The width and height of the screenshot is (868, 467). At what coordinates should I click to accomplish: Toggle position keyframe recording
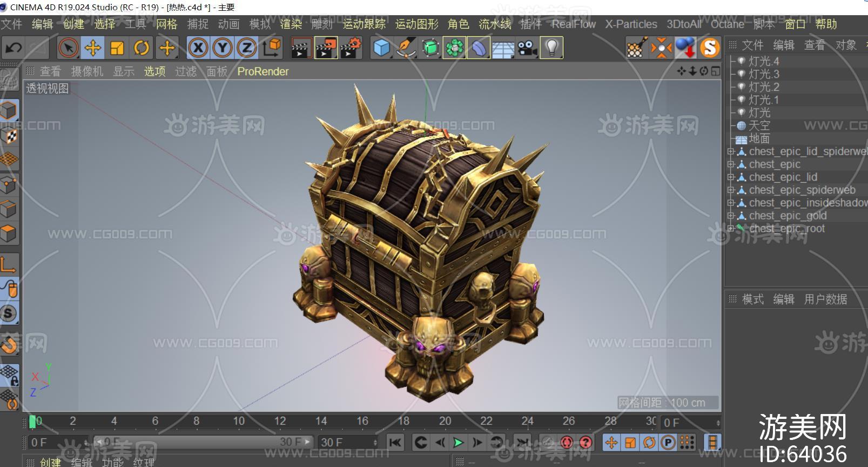pos(611,443)
